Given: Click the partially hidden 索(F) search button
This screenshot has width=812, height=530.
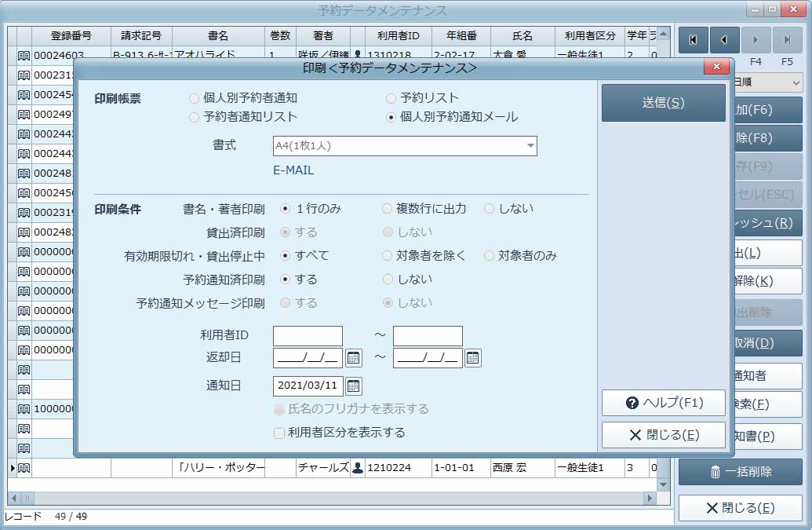Looking at the screenshot, I should point(769,404).
